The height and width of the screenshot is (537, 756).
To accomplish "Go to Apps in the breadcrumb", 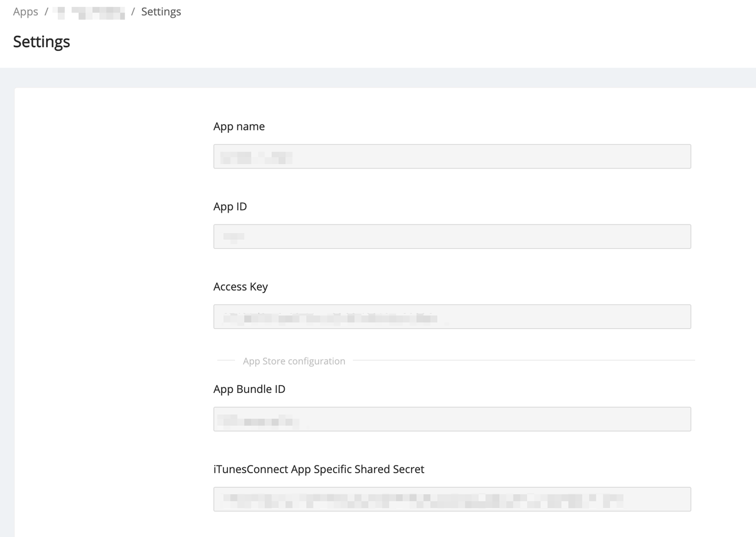I will 25,12.
